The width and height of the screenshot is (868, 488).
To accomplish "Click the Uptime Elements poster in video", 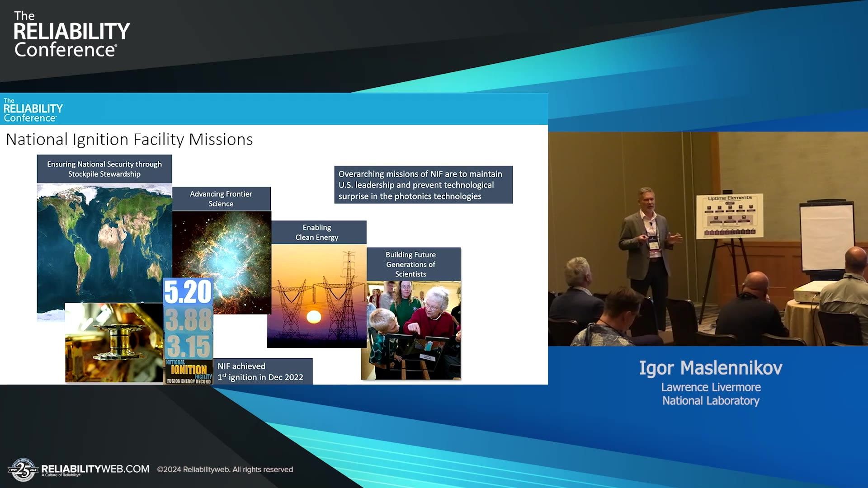I will click(729, 216).
